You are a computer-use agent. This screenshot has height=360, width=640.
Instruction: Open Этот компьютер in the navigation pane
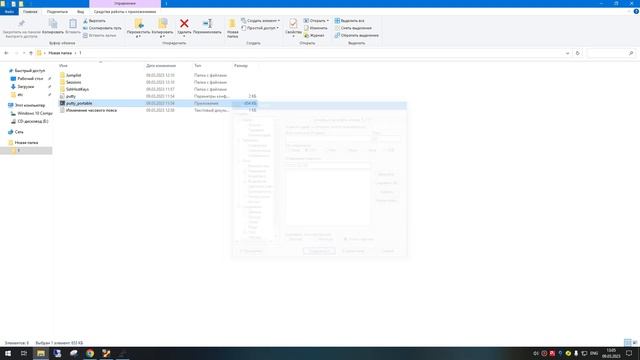30,105
